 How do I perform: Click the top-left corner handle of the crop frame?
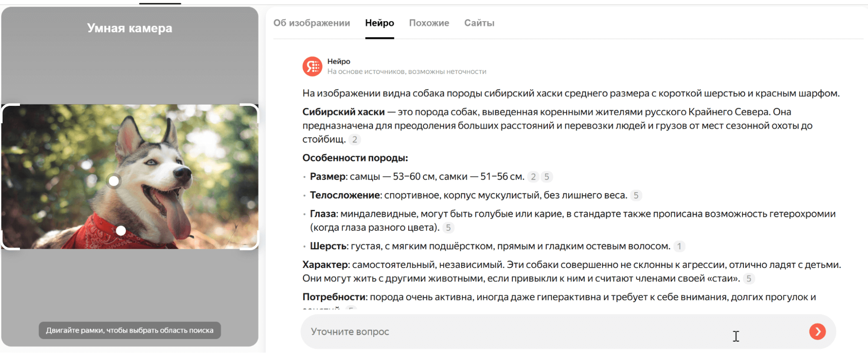pyautogui.click(x=10, y=113)
